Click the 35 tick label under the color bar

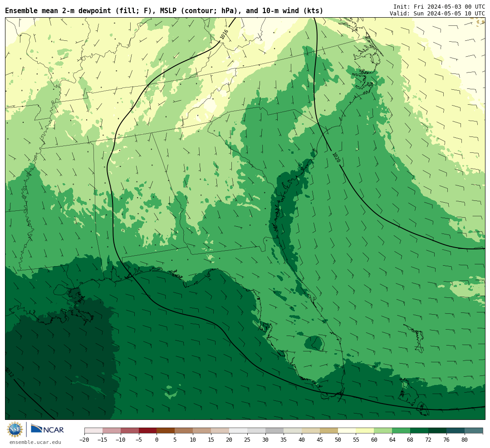tap(284, 439)
